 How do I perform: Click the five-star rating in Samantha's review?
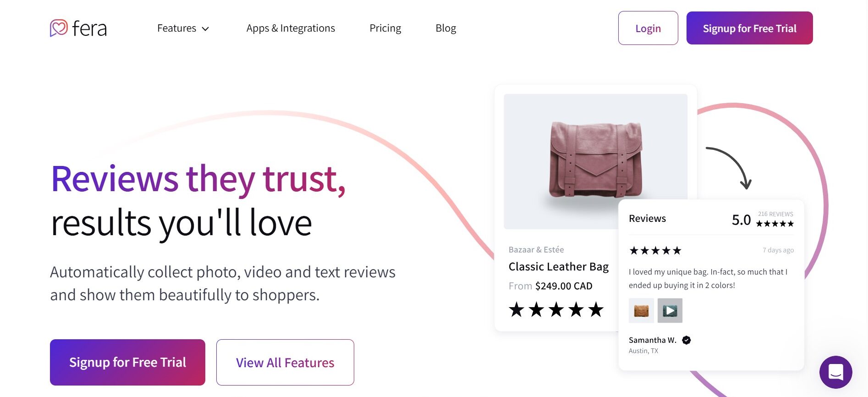pyautogui.click(x=655, y=250)
